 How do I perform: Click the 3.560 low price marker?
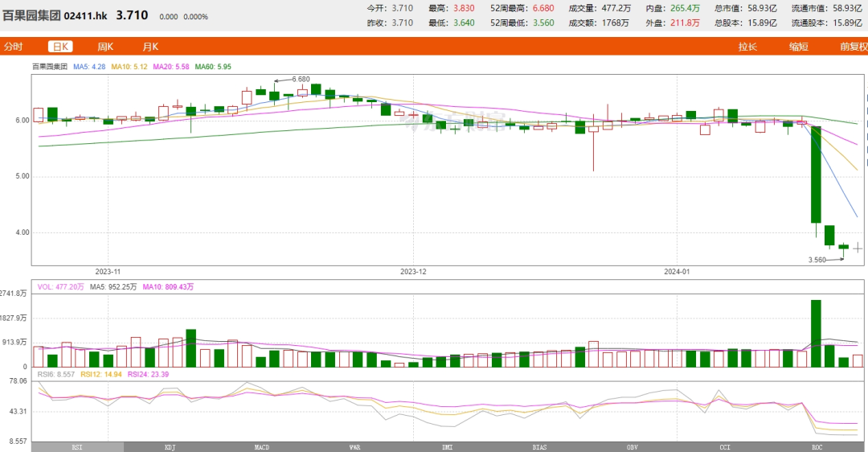coord(818,260)
